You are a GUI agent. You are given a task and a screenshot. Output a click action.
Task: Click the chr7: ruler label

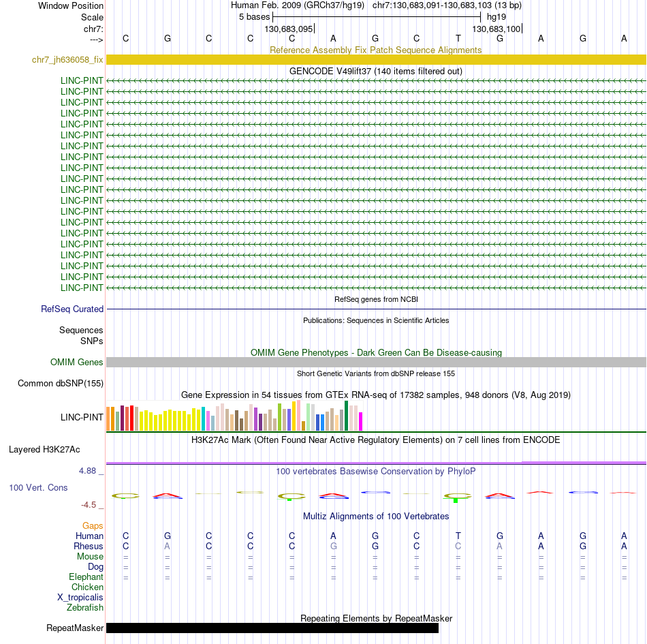(x=93, y=29)
